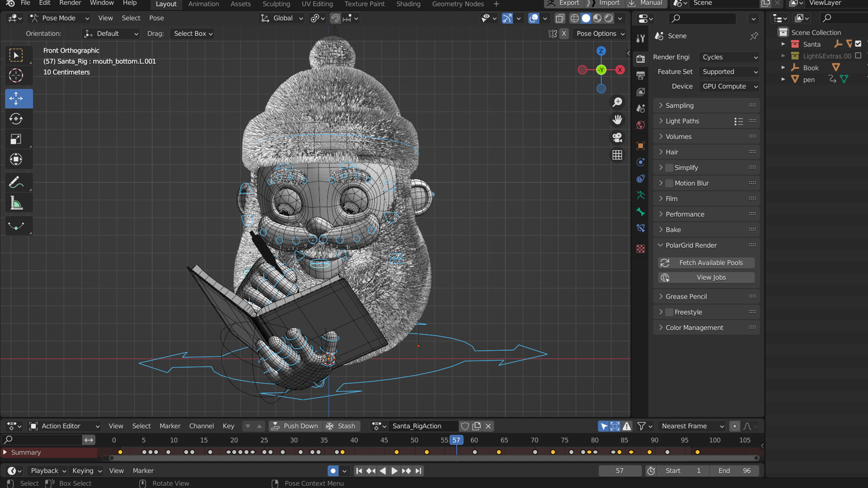Enable the Motion Blur checkbox
The image size is (868, 488).
[669, 183]
